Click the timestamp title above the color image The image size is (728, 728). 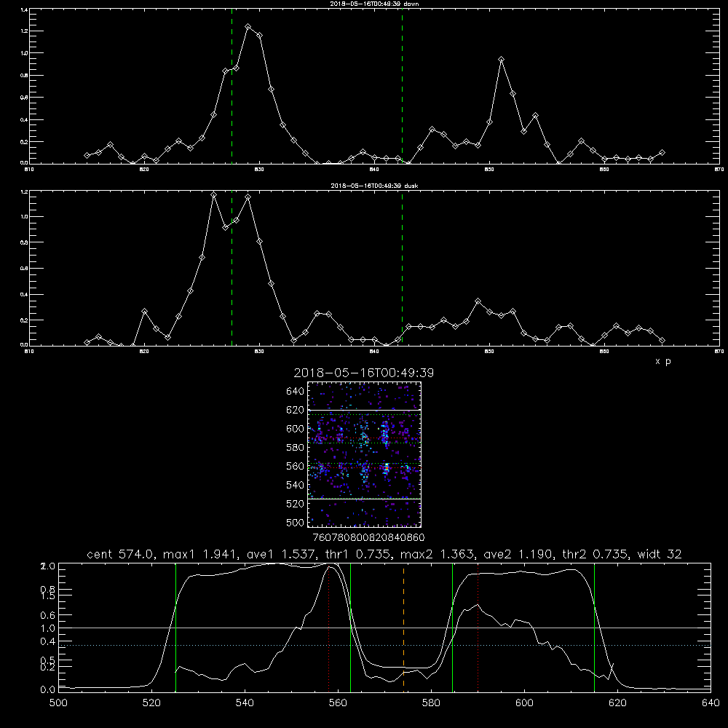[364, 373]
